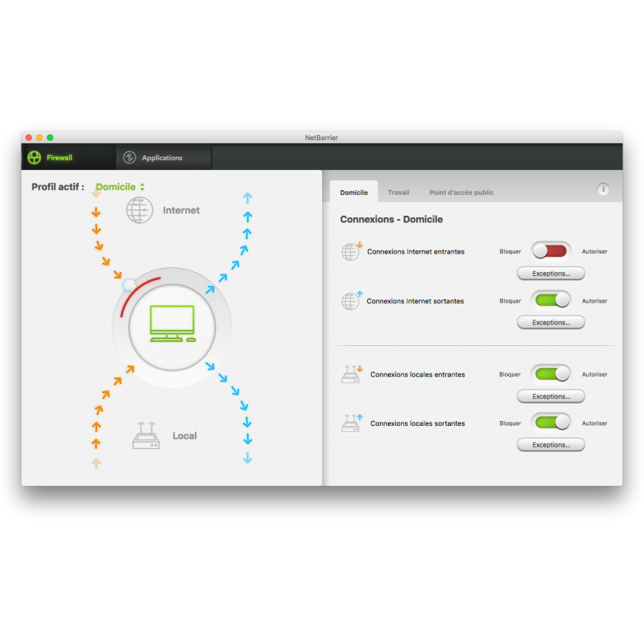Image resolution: width=644 pixels, height=644 pixels.
Task: Click the green computer icon in diagram
Action: pos(172,324)
